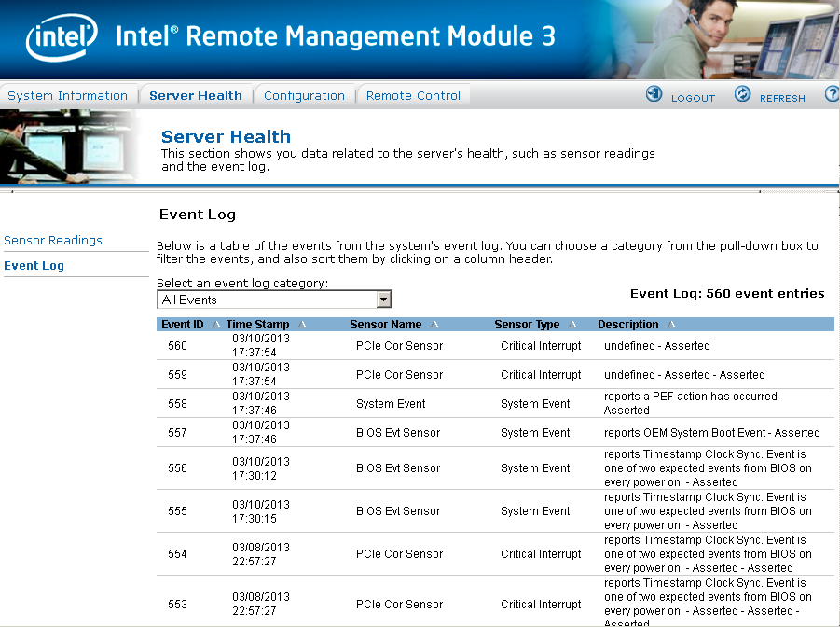Switch to the Configuration tab
This screenshot has height=627, width=840.
pyautogui.click(x=304, y=95)
